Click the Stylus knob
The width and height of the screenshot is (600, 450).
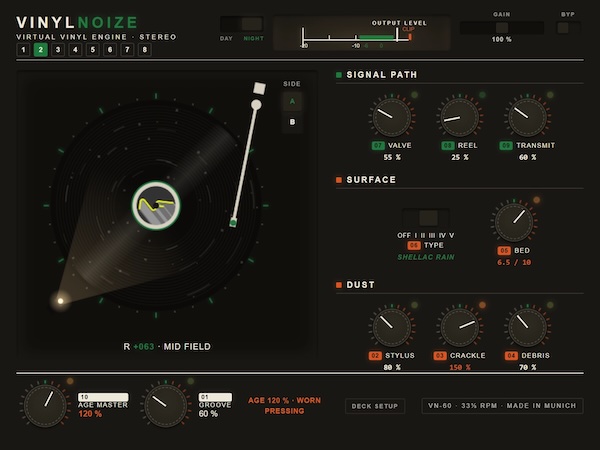[x=392, y=328]
